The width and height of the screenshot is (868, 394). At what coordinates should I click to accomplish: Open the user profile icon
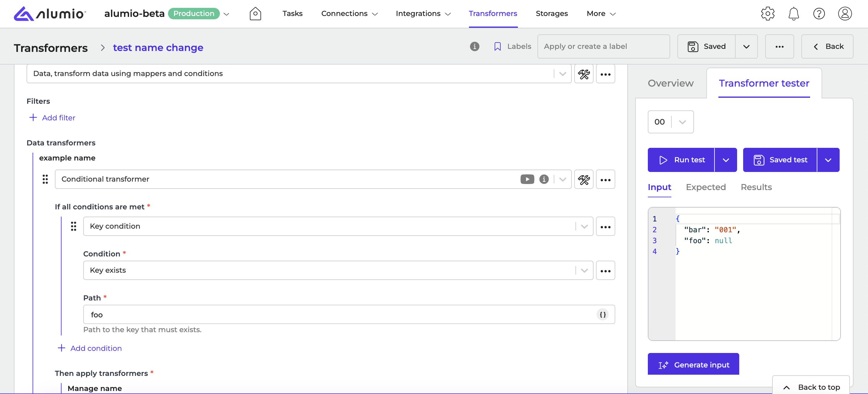coord(845,14)
